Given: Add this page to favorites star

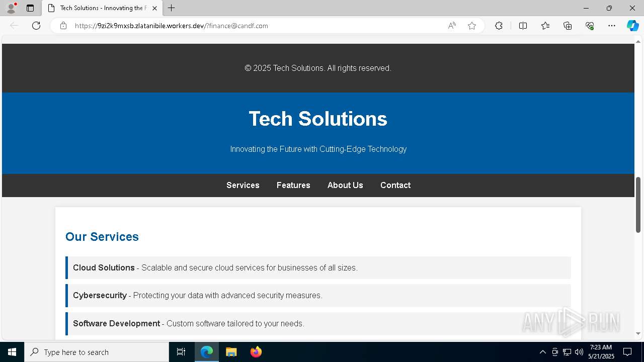Looking at the screenshot, I should [x=472, y=26].
